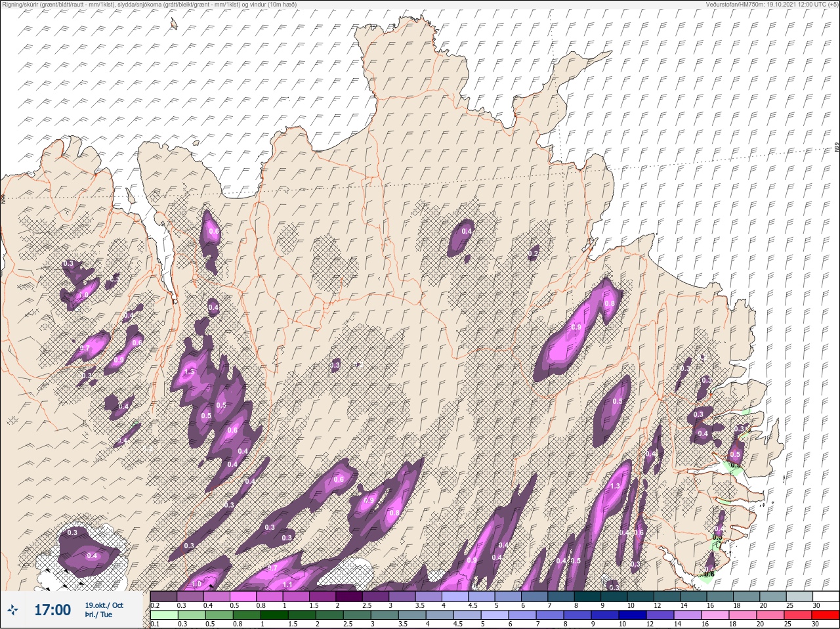Select the dark green 1–1.5 swatch in lower legend

[x=274, y=616]
